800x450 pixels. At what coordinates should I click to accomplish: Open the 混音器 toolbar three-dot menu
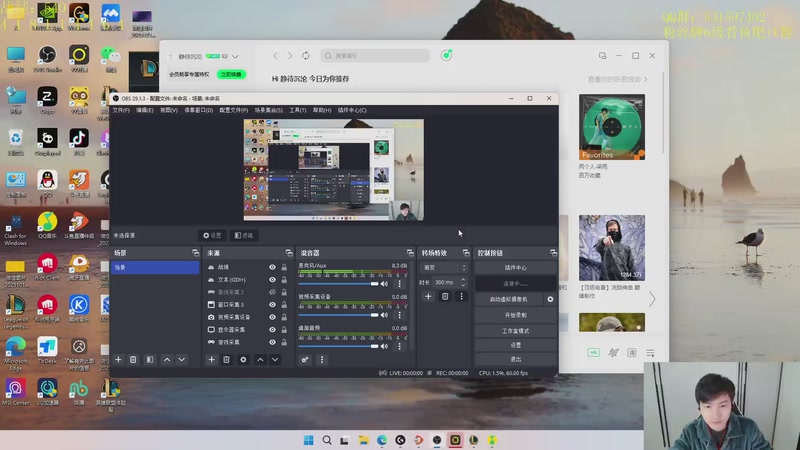321,360
